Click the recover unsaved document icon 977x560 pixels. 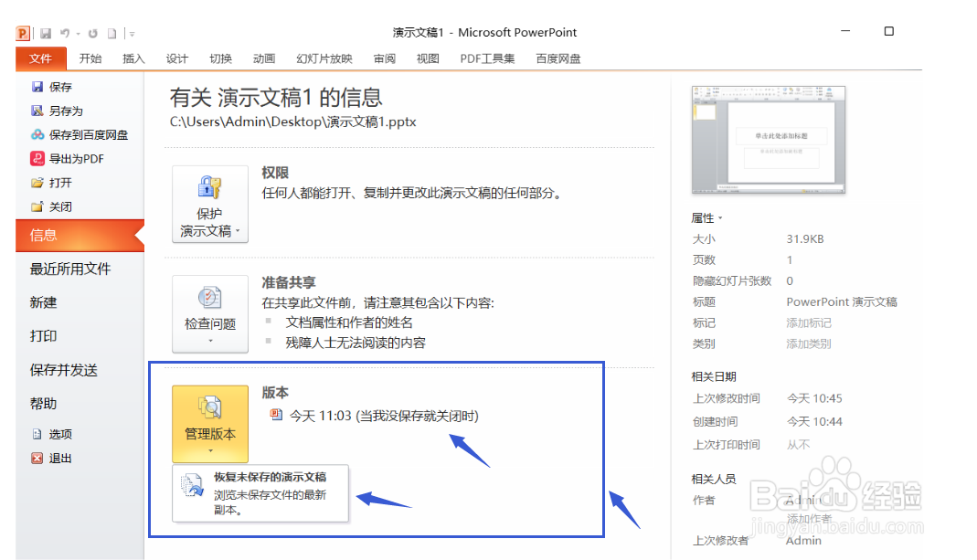[x=192, y=485]
